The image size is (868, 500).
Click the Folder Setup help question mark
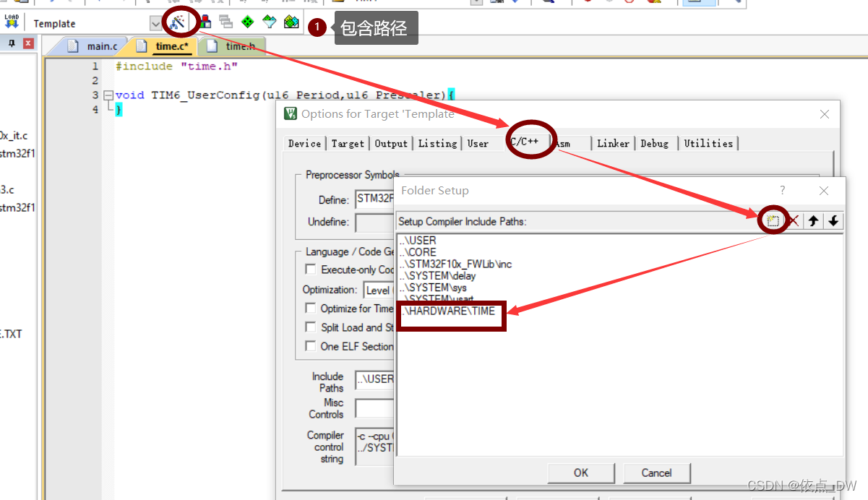click(782, 190)
